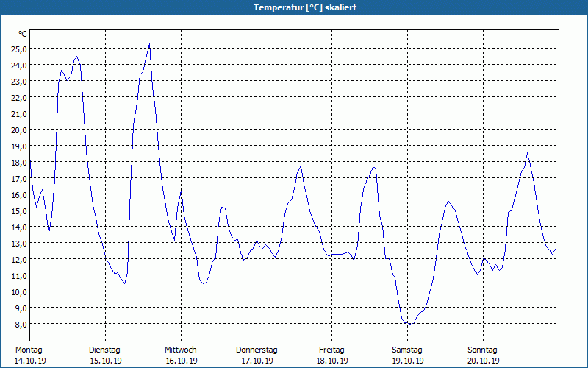Image resolution: width=588 pixels, height=368 pixels.
Task: Click the 14.10.19 date label
Action: point(30,361)
